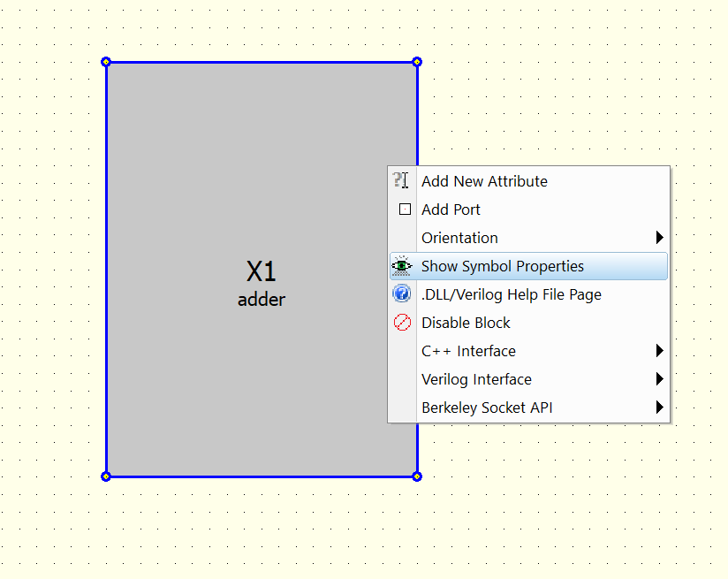This screenshot has height=579, width=728.
Task: Choose the Show Symbol Properties text entry
Action: 502,266
